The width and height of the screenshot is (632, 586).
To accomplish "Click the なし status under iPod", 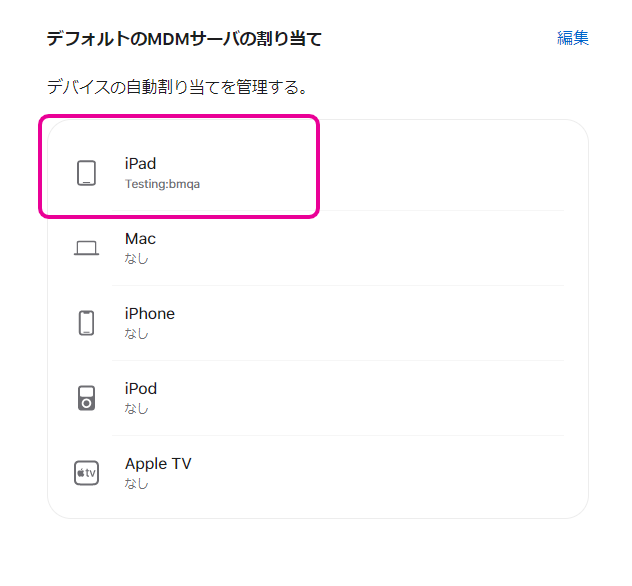I will coord(136,409).
